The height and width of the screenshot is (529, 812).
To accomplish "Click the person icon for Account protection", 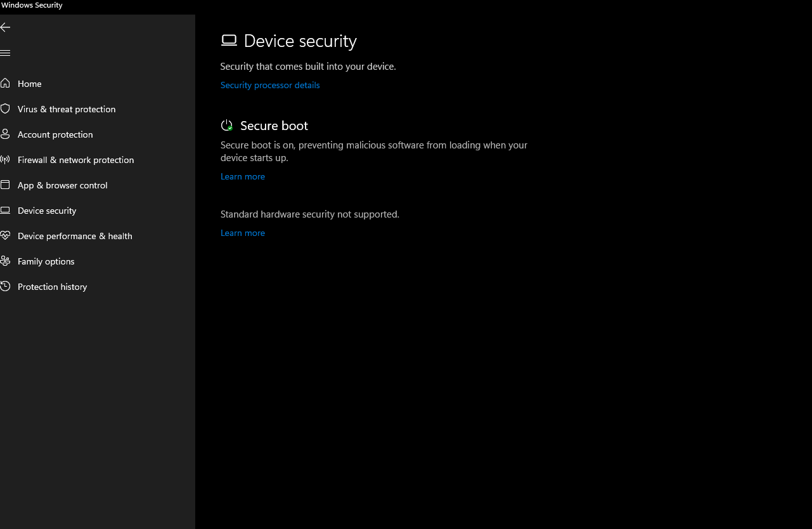I will (x=5, y=134).
